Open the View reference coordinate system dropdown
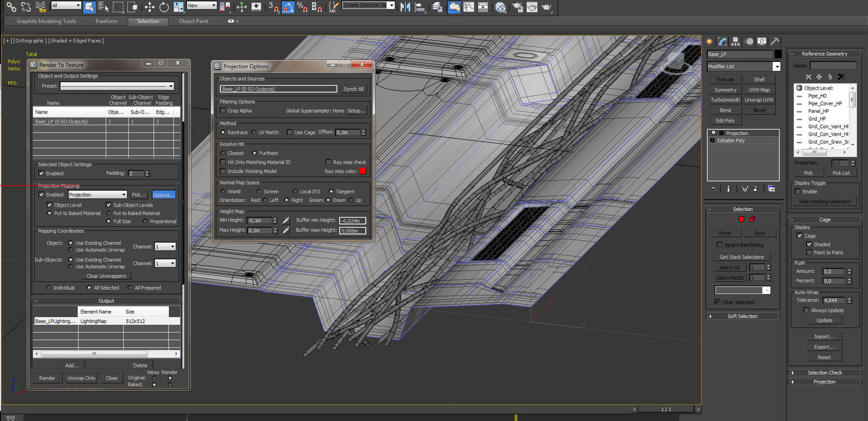Image resolution: width=868 pixels, height=421 pixels. 201,5
